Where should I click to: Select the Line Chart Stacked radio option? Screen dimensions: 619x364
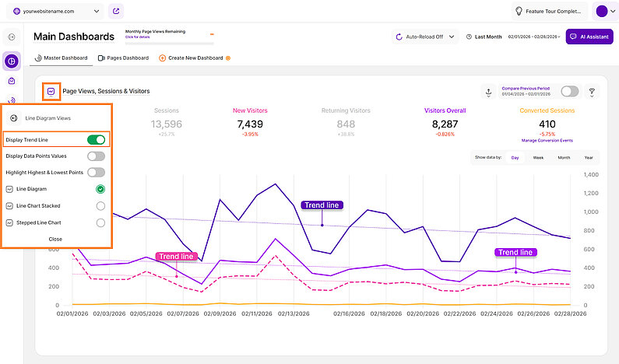(x=100, y=205)
